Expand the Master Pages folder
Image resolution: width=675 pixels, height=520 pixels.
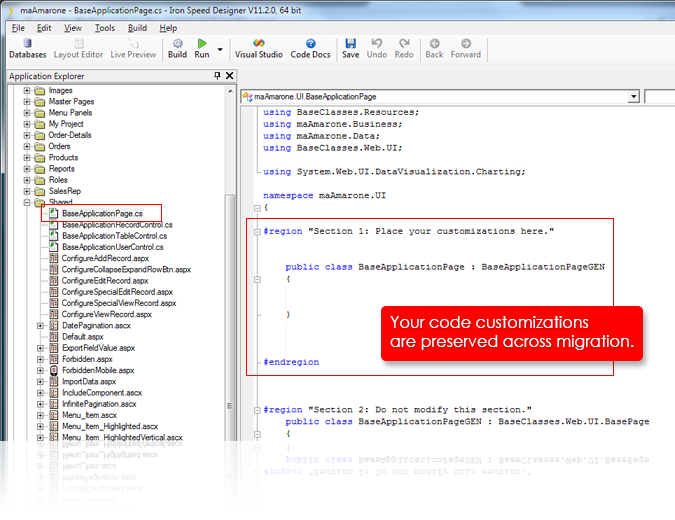27,102
